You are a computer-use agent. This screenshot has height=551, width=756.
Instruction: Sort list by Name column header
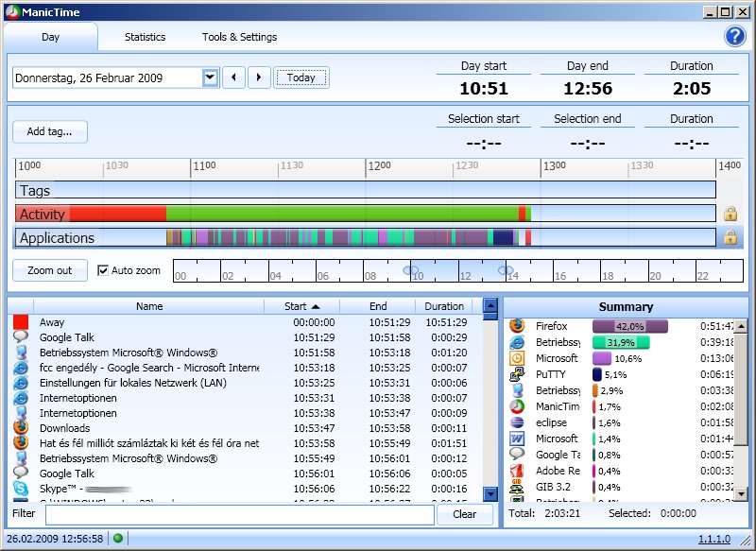[149, 306]
